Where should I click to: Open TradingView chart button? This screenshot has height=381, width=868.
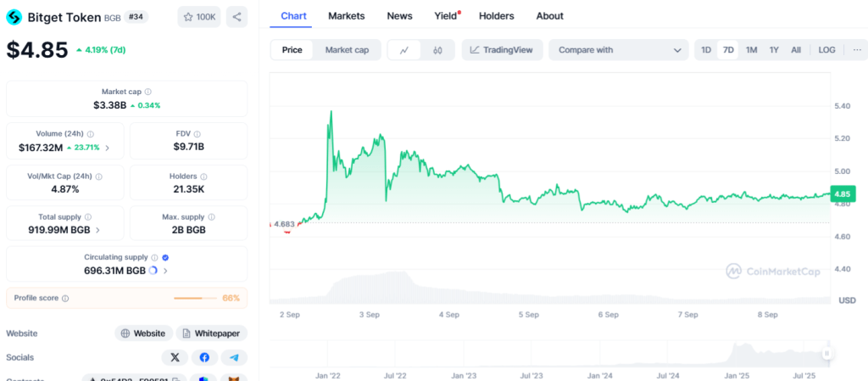(x=502, y=50)
